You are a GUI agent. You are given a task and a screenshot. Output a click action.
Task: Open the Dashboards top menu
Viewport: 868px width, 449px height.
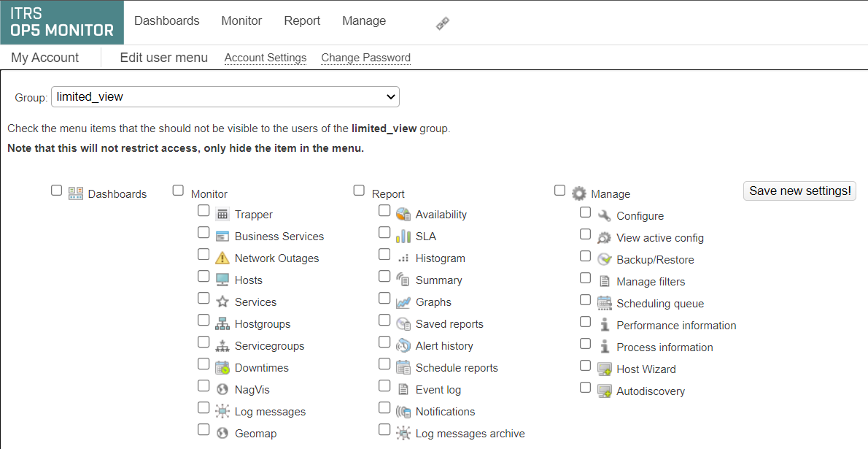pos(166,20)
